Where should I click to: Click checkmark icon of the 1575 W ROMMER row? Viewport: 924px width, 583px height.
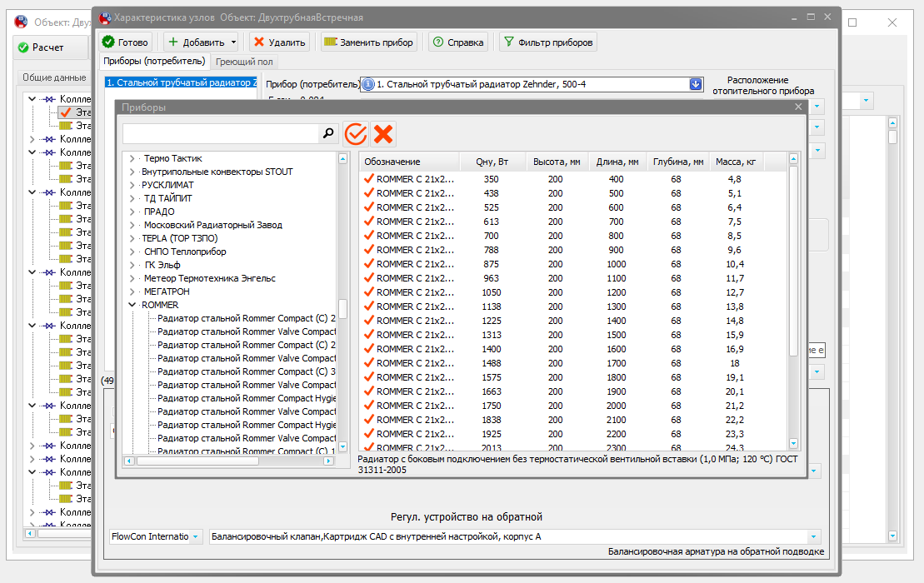pos(369,376)
